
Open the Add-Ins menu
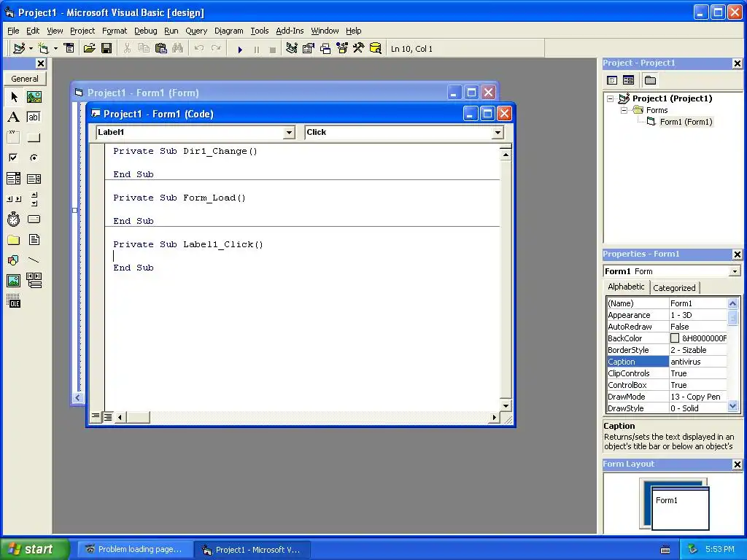(290, 31)
